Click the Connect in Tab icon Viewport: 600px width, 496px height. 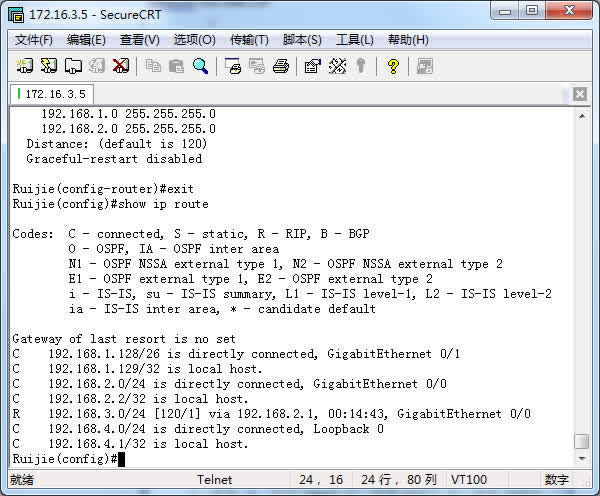point(72,66)
